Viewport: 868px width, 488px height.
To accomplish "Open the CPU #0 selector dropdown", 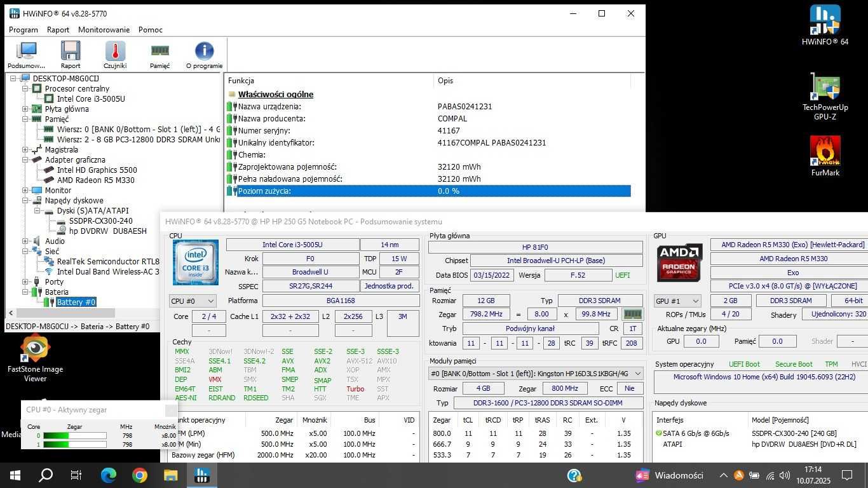I will click(193, 301).
